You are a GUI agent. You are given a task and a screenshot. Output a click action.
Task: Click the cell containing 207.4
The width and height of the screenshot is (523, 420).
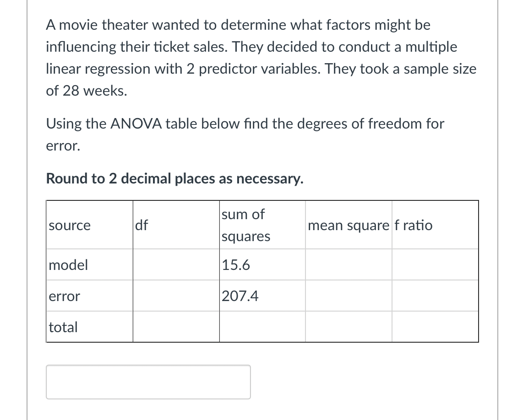[x=240, y=296]
